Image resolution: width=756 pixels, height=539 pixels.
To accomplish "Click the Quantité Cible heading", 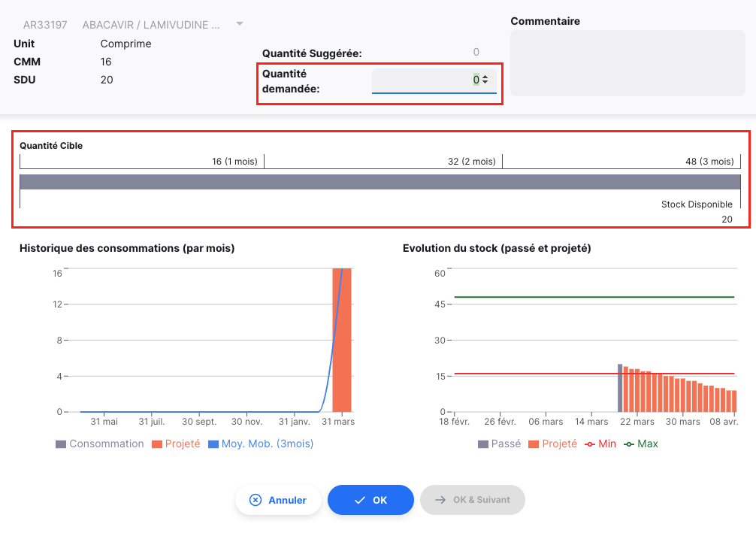I will click(x=51, y=146).
